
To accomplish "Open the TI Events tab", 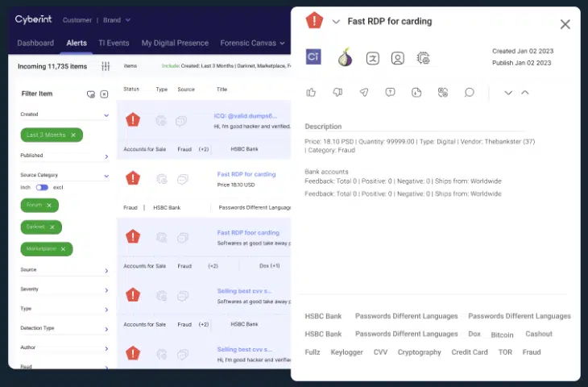I will [x=114, y=43].
